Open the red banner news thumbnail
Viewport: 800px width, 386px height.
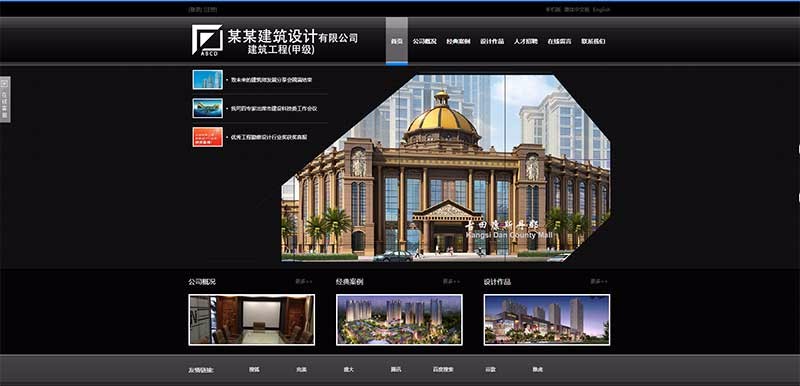208,137
